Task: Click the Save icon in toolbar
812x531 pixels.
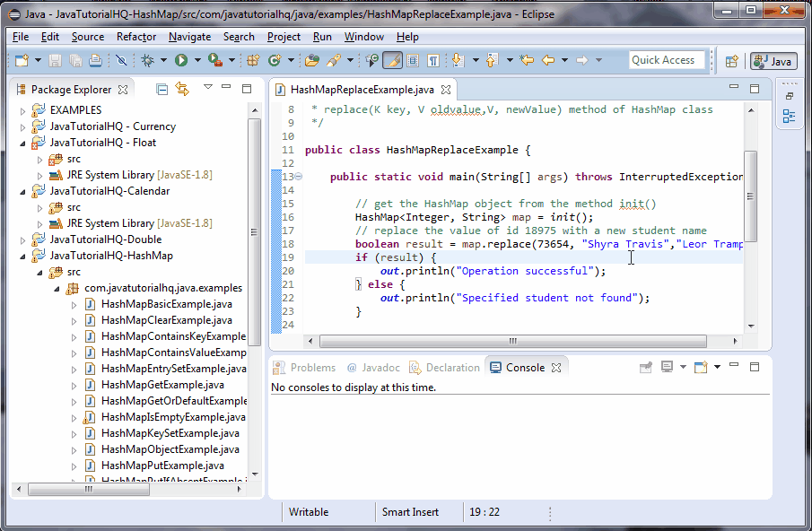Action: 55,60
